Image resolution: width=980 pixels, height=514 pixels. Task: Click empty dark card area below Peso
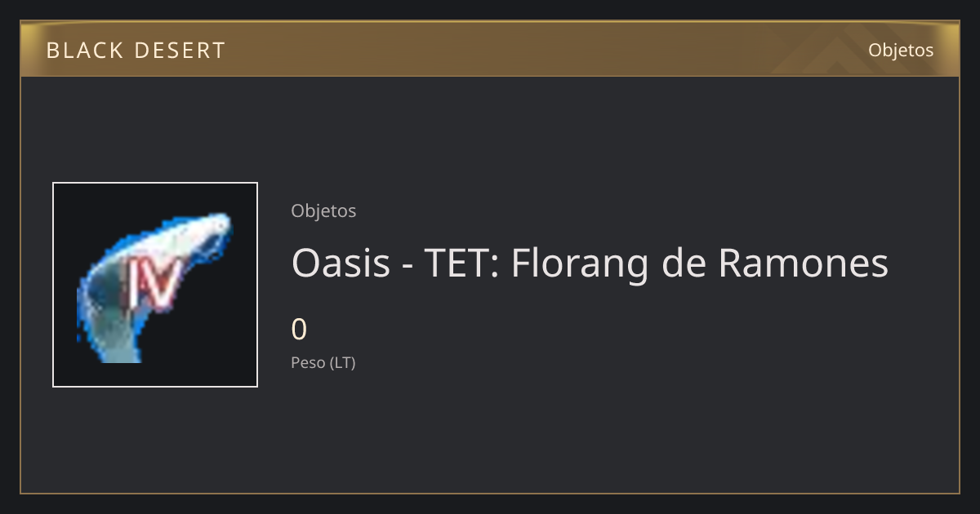[572, 432]
